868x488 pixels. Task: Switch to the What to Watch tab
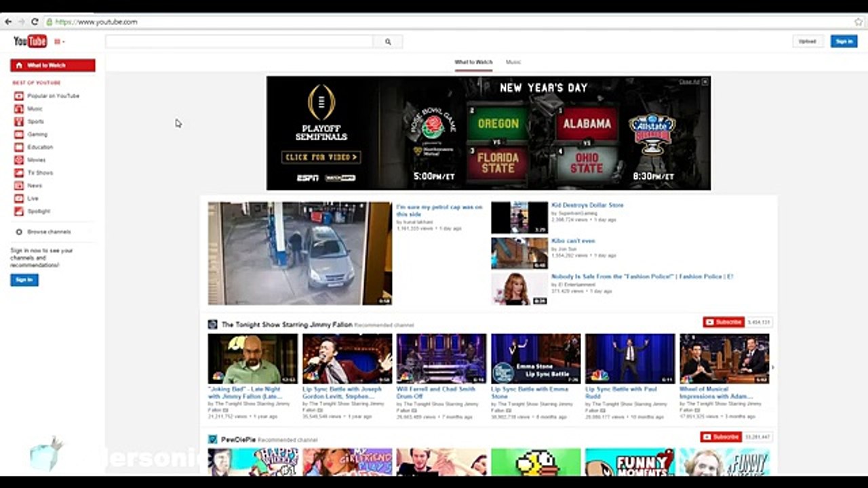473,62
